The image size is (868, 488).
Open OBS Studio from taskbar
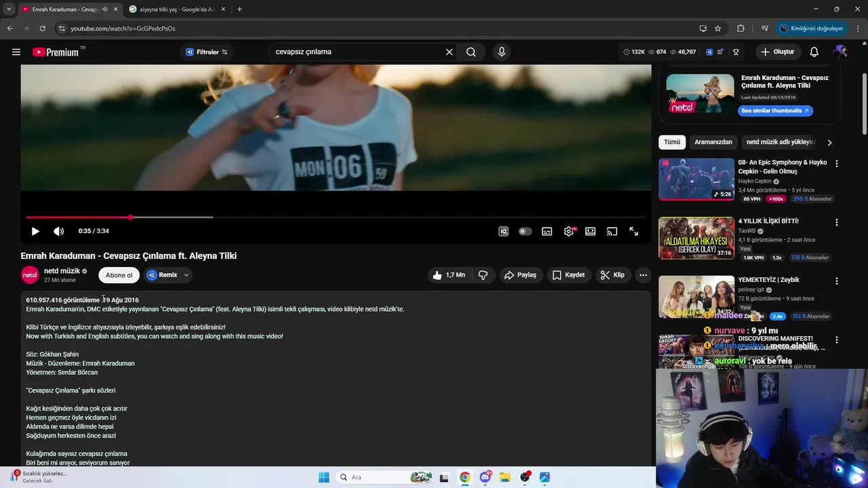point(525,477)
